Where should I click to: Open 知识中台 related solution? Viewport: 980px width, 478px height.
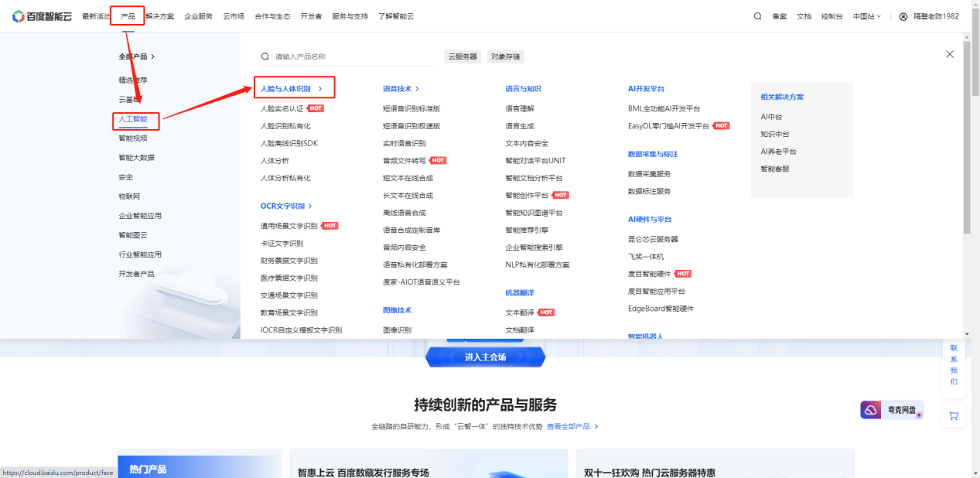(775, 135)
